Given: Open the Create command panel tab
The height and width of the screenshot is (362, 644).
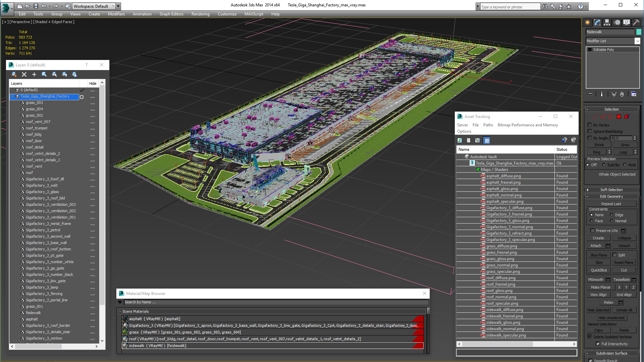Looking at the screenshot, I should pos(588,22).
